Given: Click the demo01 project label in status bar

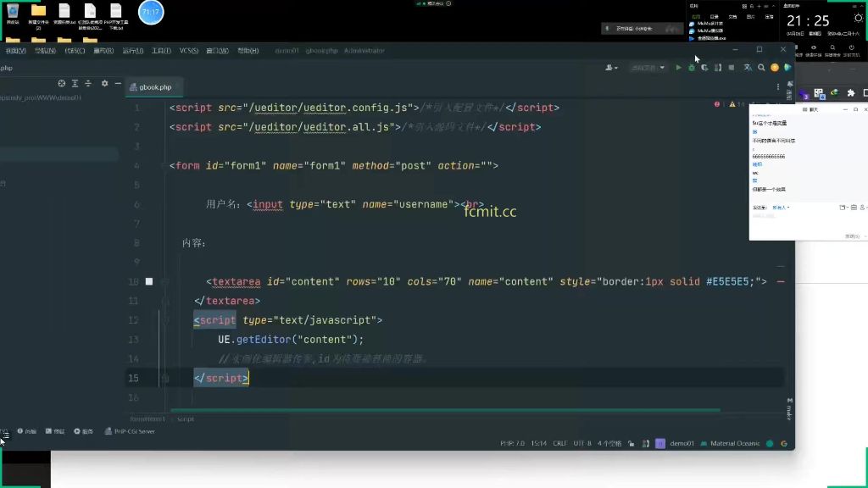Looking at the screenshot, I should point(682,443).
